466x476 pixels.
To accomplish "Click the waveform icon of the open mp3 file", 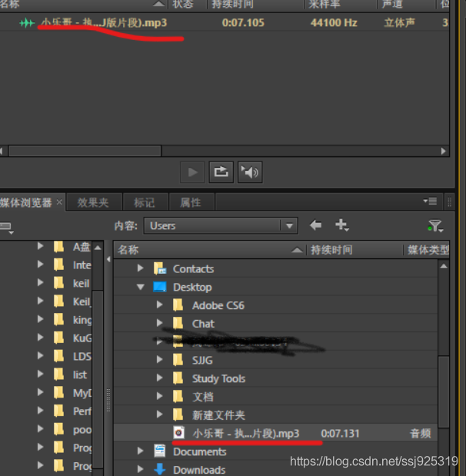I will click(27, 23).
